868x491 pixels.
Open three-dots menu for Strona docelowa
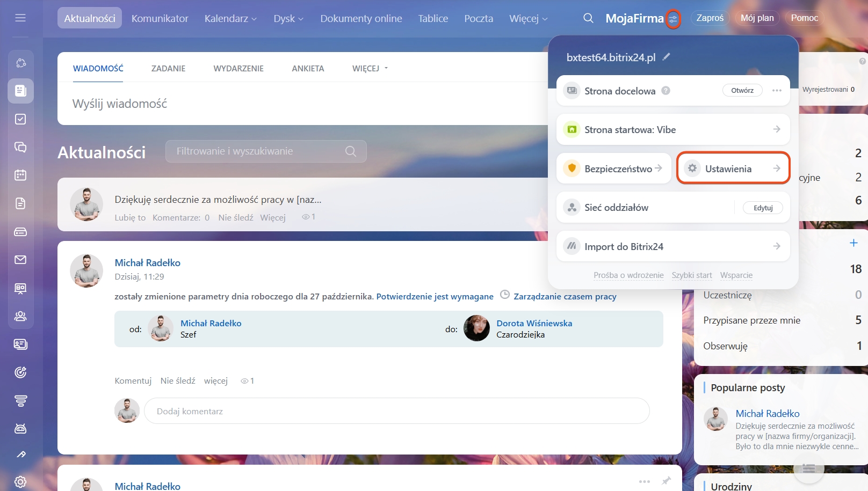point(777,91)
